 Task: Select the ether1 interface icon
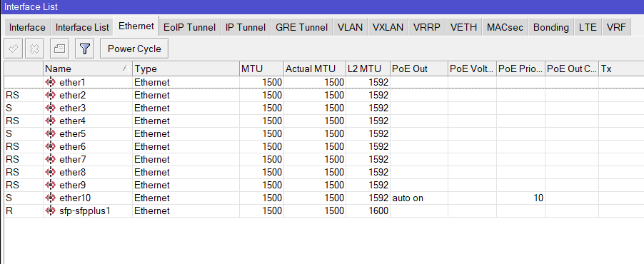[51, 83]
